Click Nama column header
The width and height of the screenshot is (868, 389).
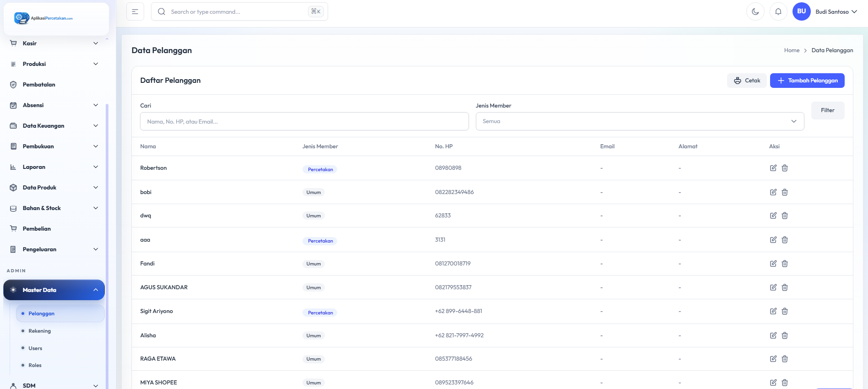148,146
